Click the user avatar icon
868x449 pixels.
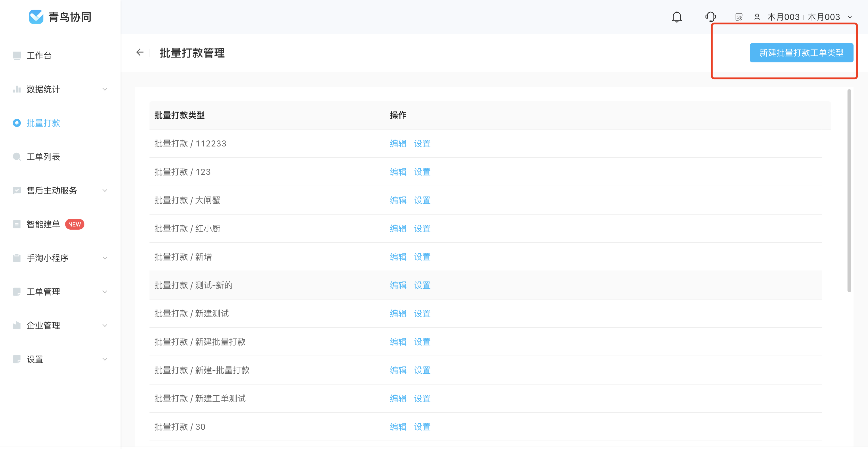[757, 17]
